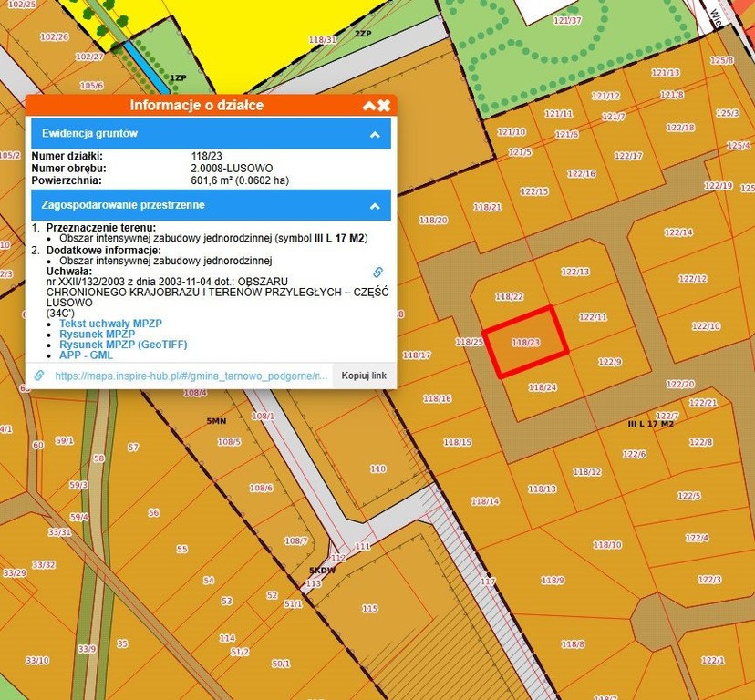Click parcel label 118/31
755x700 pixels.
(x=323, y=40)
